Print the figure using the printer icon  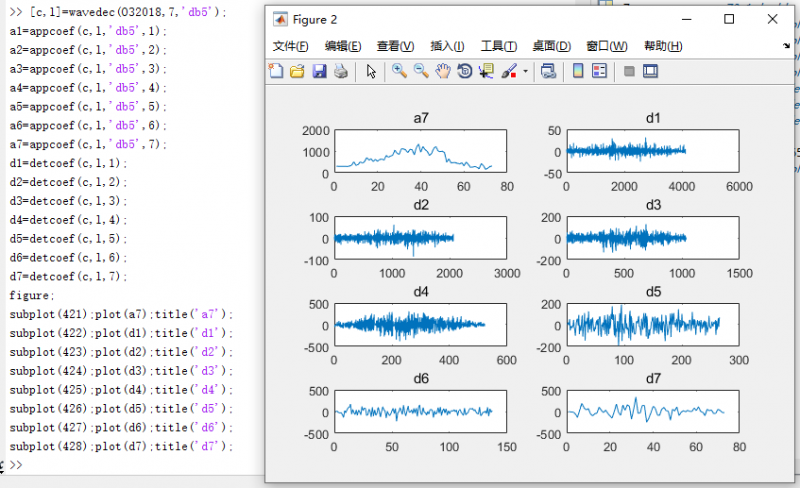click(x=340, y=71)
